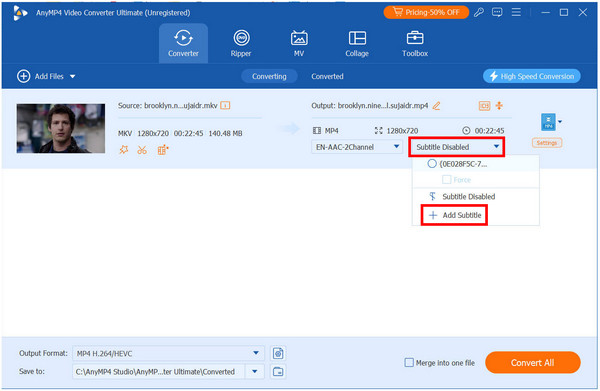
Task: Open the MV tab
Action: tap(299, 43)
